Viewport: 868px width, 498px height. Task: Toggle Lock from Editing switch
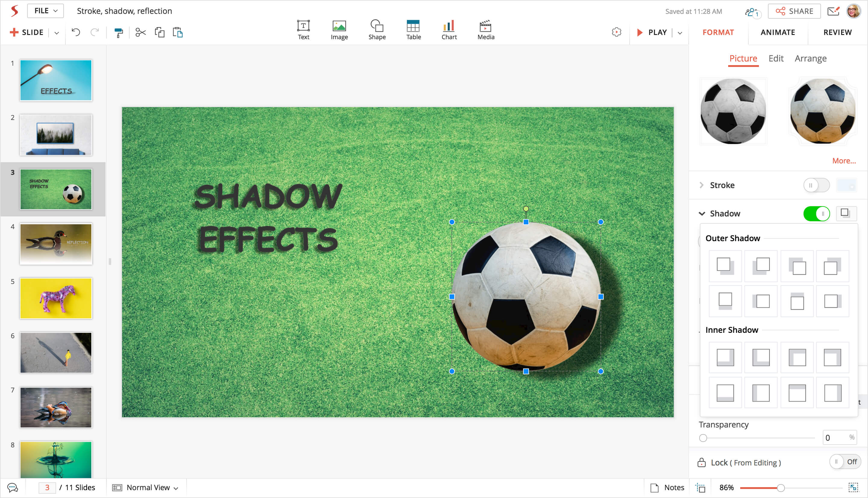844,462
